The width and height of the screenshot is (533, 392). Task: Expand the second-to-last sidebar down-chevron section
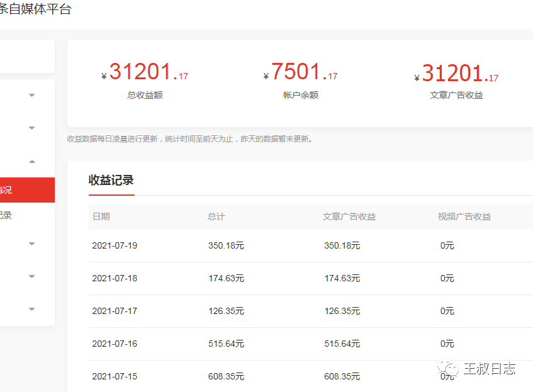coord(32,276)
